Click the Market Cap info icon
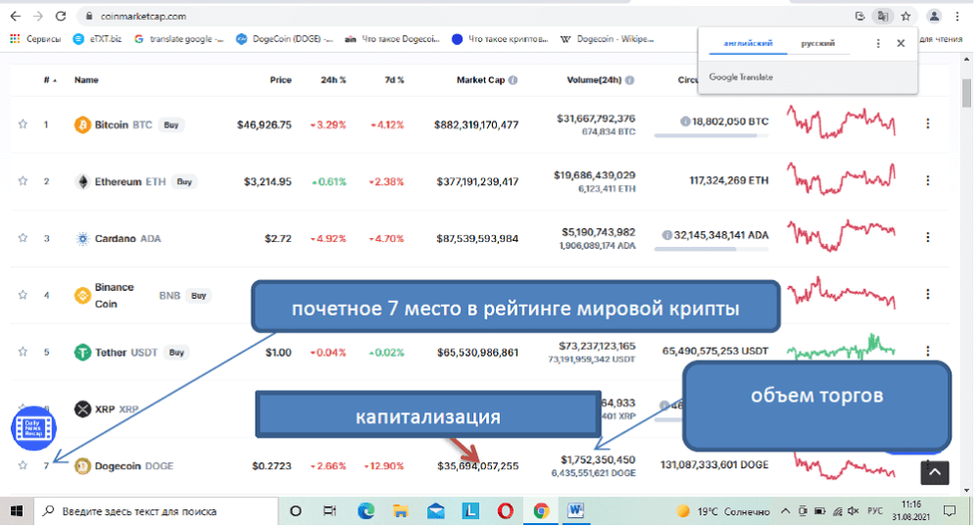 tap(513, 80)
